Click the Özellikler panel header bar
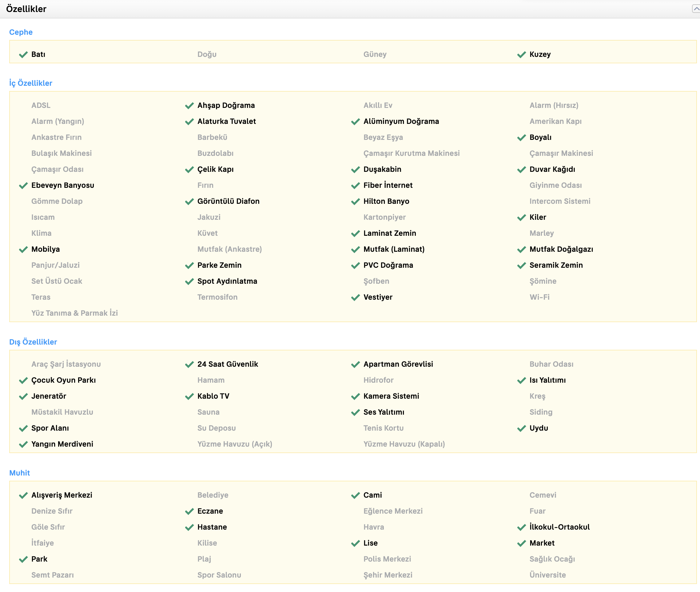The width and height of the screenshot is (700, 592). [x=336, y=9]
